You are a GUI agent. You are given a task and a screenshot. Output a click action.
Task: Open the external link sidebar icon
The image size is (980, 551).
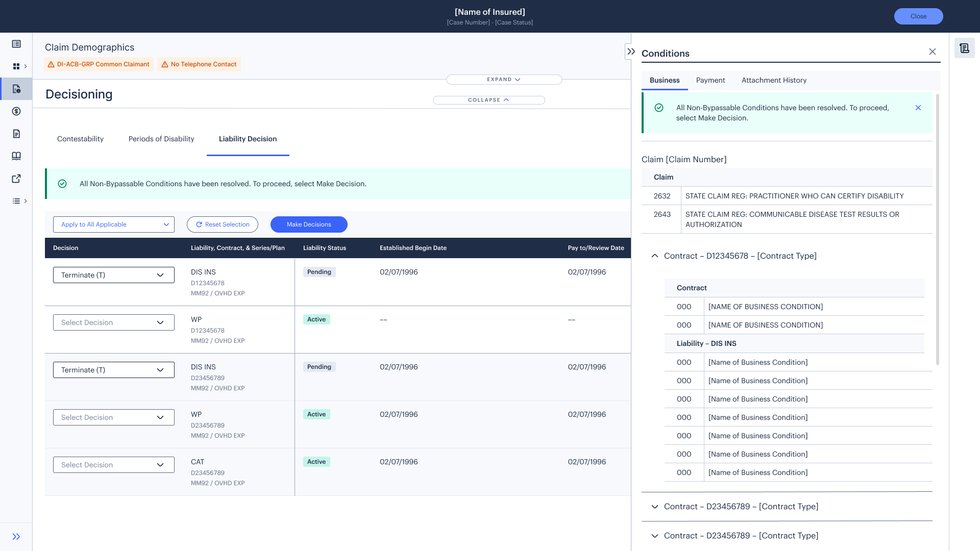[16, 179]
